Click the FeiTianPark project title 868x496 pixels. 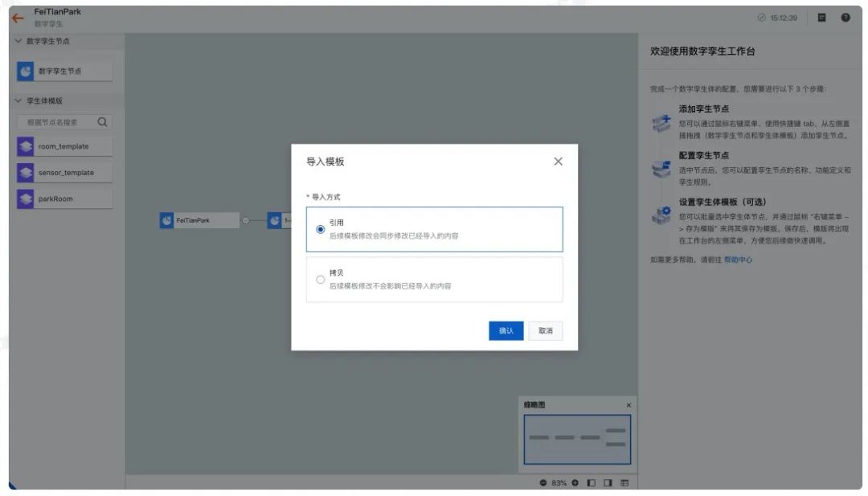(x=58, y=11)
